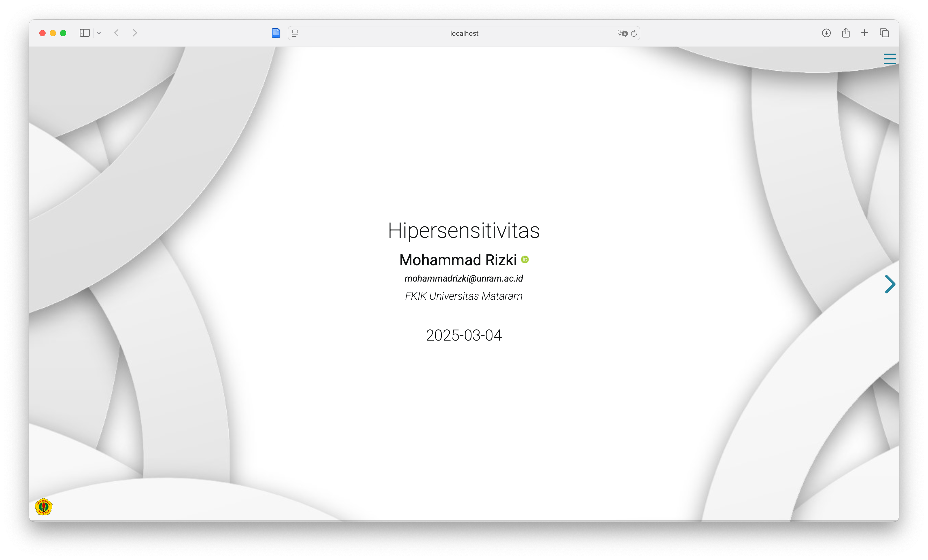
Task: Open the Share menu
Action: click(846, 33)
